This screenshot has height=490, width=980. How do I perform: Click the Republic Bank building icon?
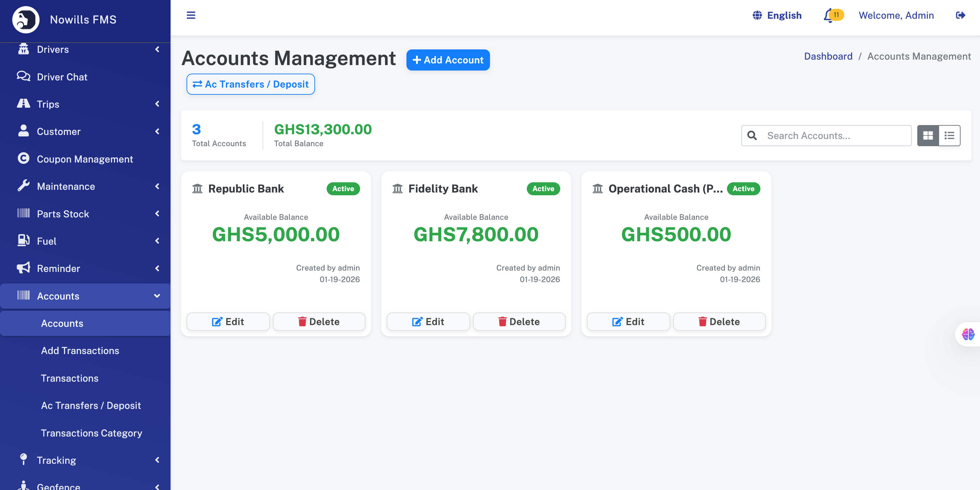click(x=197, y=188)
